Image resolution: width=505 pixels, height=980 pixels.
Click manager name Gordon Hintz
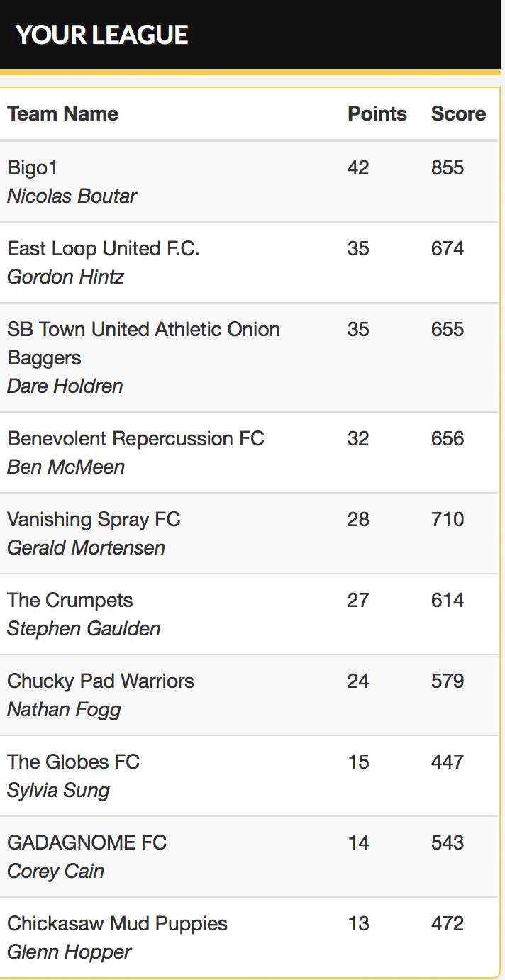[65, 277]
